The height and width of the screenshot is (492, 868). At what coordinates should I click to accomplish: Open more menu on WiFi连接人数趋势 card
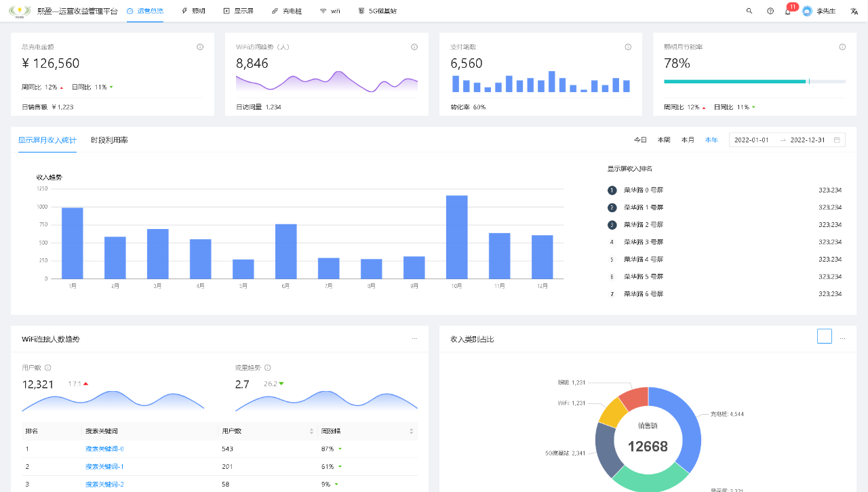414,338
